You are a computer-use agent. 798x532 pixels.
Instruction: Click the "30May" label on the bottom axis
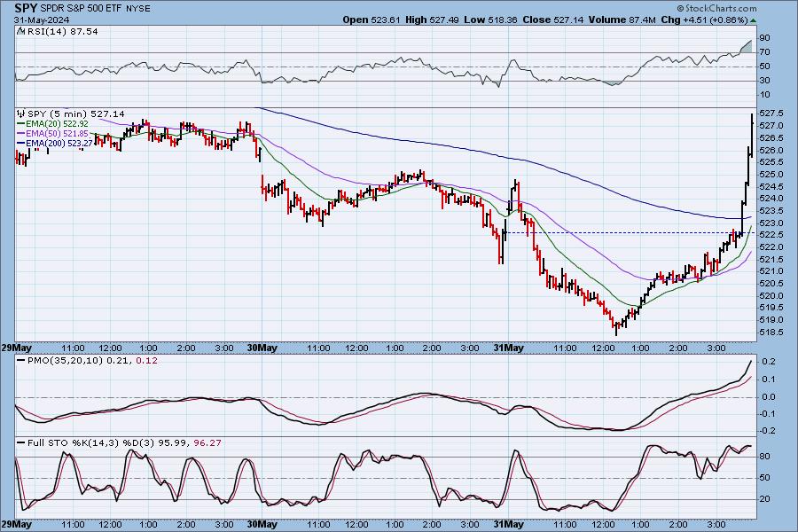[x=262, y=524]
